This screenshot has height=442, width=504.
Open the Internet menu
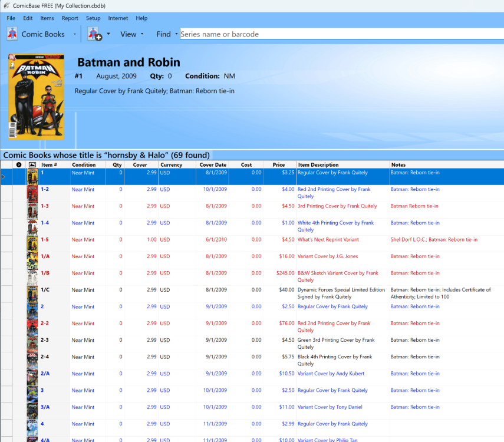click(118, 18)
